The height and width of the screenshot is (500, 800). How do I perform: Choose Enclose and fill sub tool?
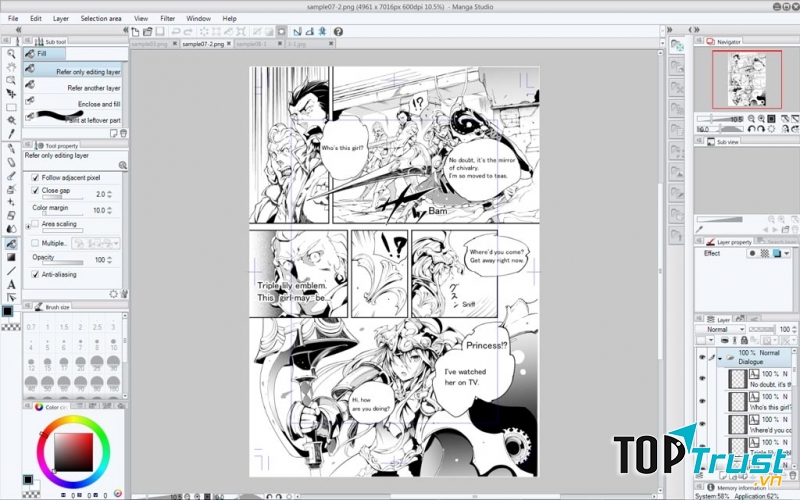(73, 103)
